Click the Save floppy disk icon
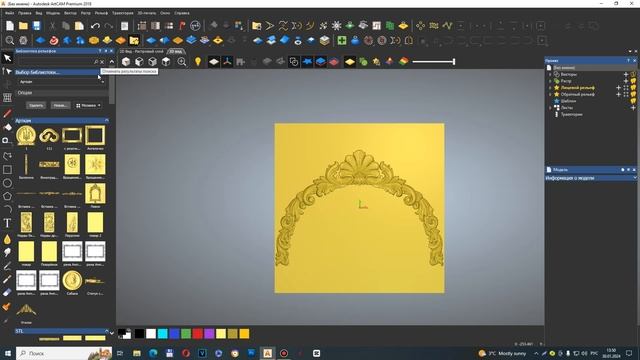 [37, 26]
